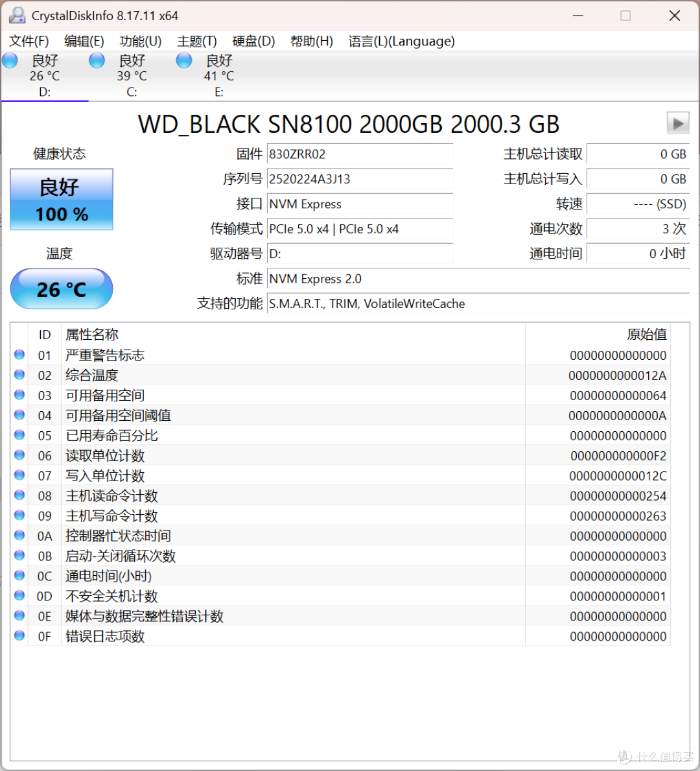
Task: Click the firmware field 830ZRR02
Action: tap(360, 154)
